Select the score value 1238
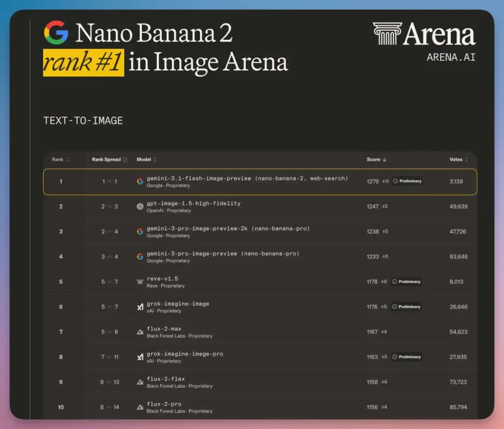This screenshot has width=504, height=429. point(372,232)
